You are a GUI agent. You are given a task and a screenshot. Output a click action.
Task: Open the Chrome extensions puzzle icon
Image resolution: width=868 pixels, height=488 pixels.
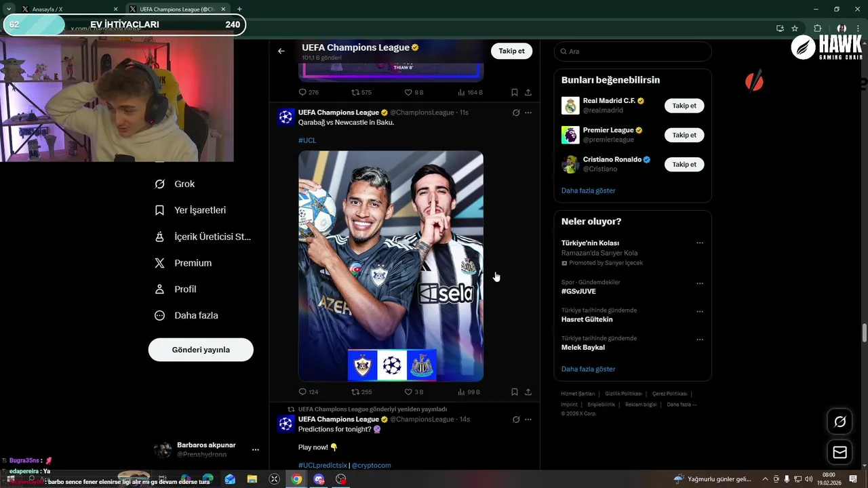point(817,28)
